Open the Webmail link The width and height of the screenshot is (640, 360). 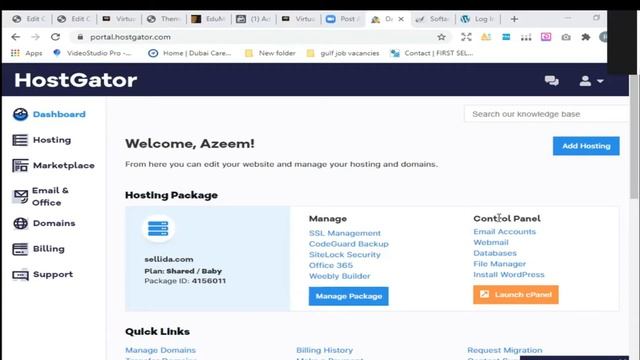coord(491,242)
